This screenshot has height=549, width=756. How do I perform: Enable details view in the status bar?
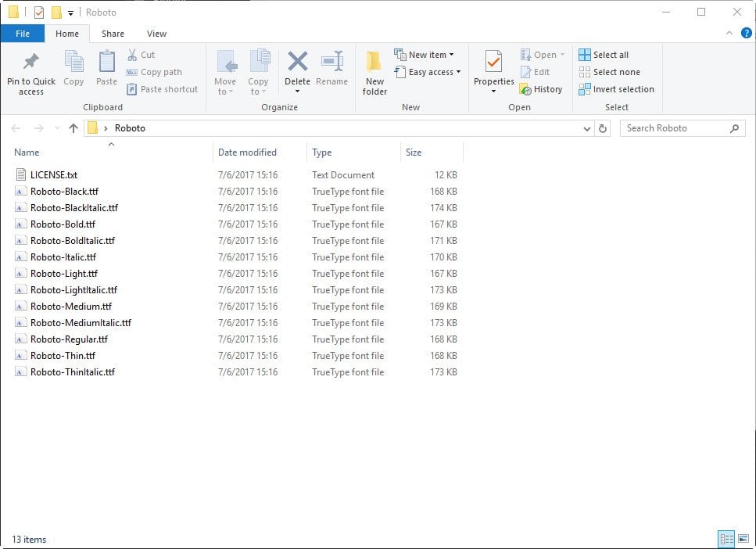coord(726,539)
